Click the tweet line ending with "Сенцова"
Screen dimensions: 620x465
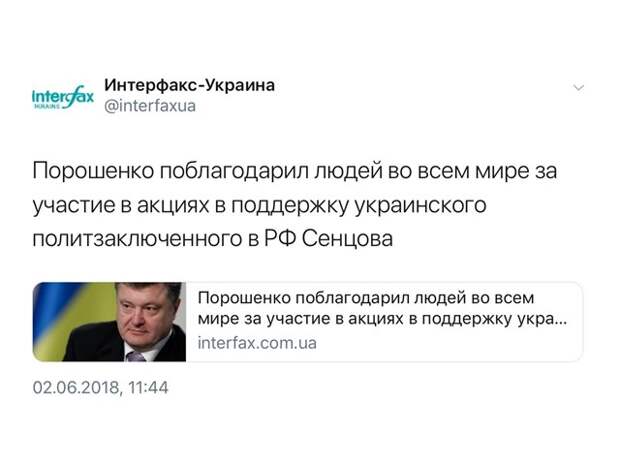(213, 239)
